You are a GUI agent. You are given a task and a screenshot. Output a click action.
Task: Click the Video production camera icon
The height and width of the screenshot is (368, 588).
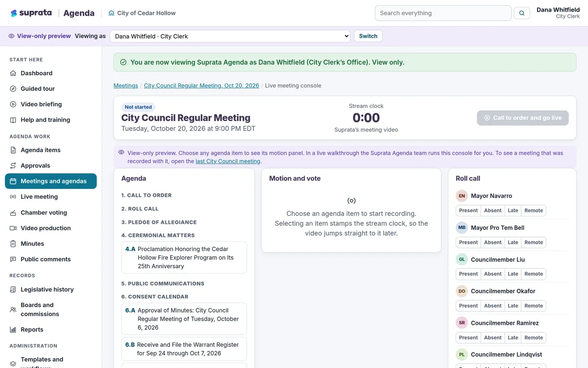[x=13, y=228]
